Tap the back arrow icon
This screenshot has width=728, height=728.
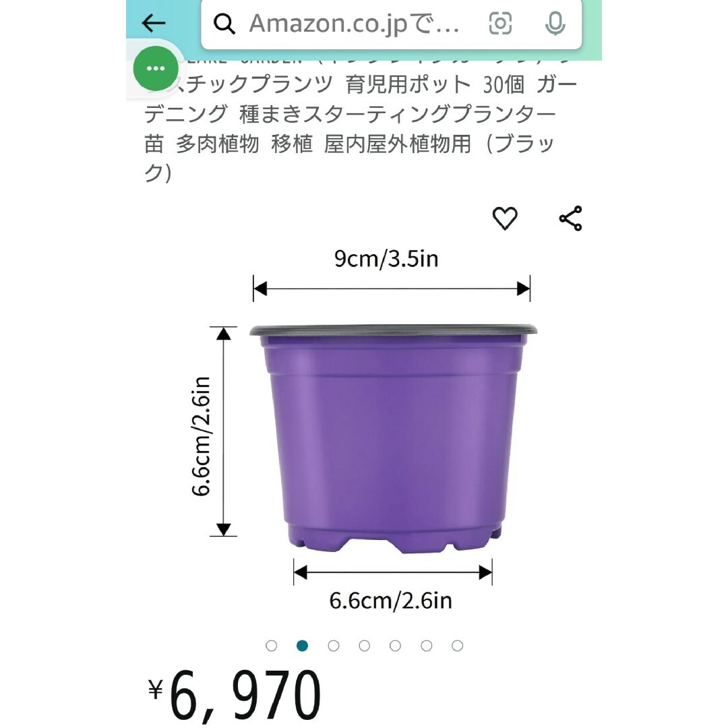(153, 23)
